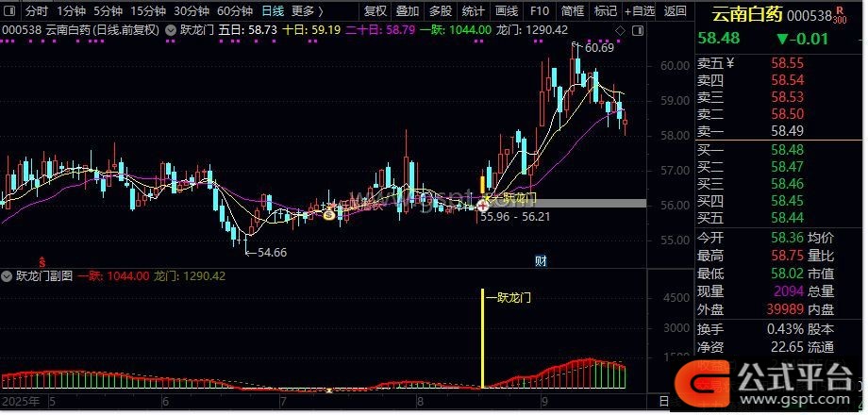This screenshot has width=868, height=415.
Task: Click 二十日 moving average value 58.79
Action: click(400, 30)
